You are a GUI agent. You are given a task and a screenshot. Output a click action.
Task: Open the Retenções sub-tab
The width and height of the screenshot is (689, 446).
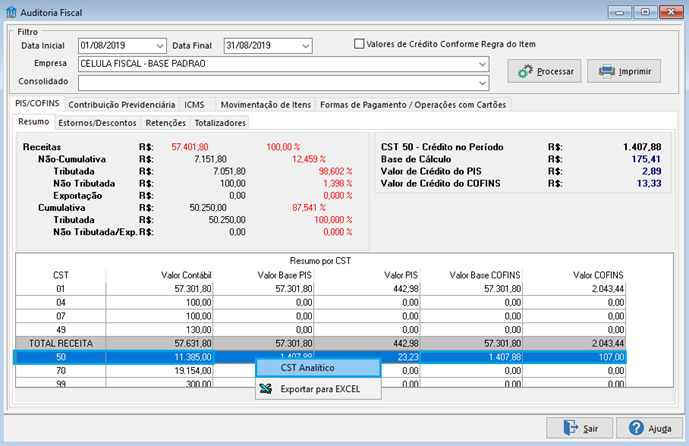(x=166, y=123)
